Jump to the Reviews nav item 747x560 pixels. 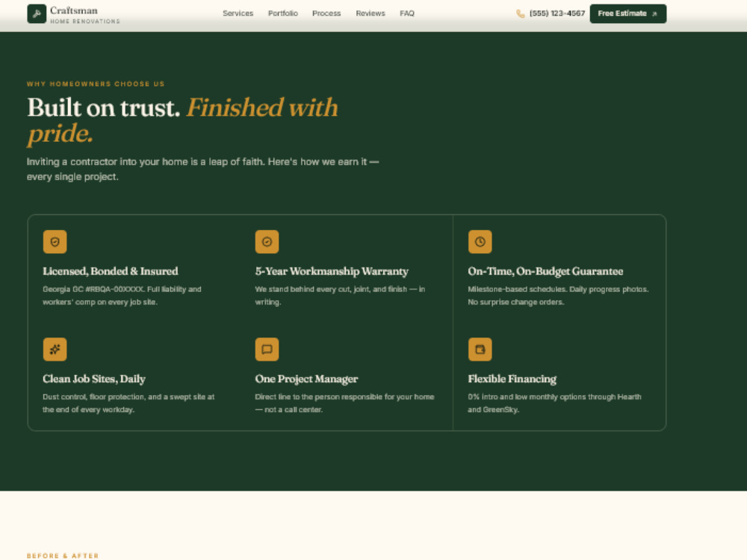point(371,13)
